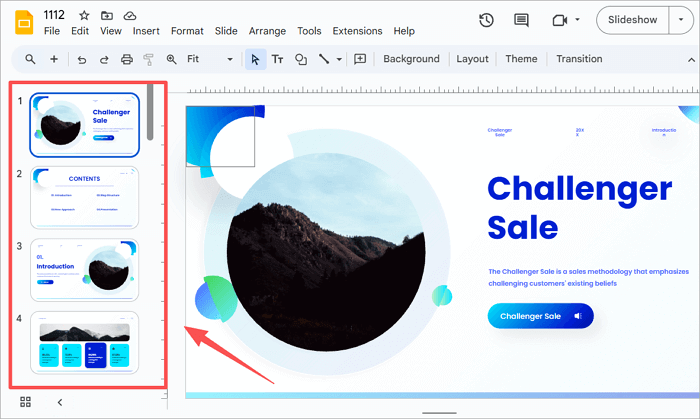This screenshot has height=419, width=700.
Task: Click the move to folder icon
Action: click(107, 16)
